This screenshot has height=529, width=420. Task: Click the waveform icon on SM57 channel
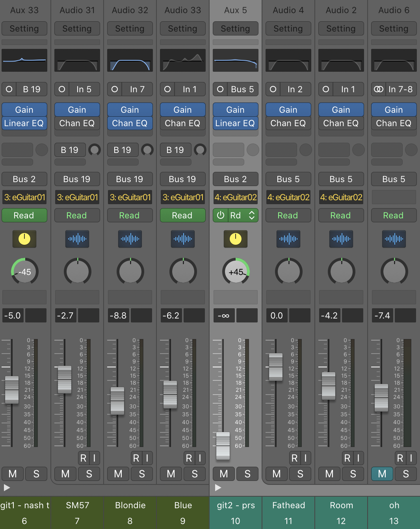pos(77,239)
